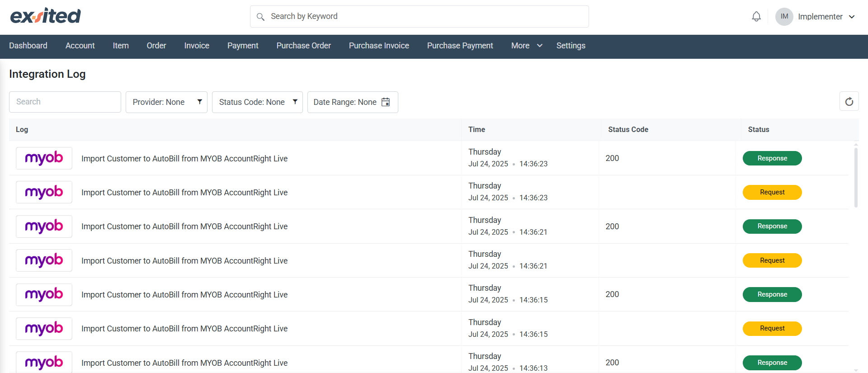
Task: Click the Response badge at 14:36:15
Action: tap(772, 294)
